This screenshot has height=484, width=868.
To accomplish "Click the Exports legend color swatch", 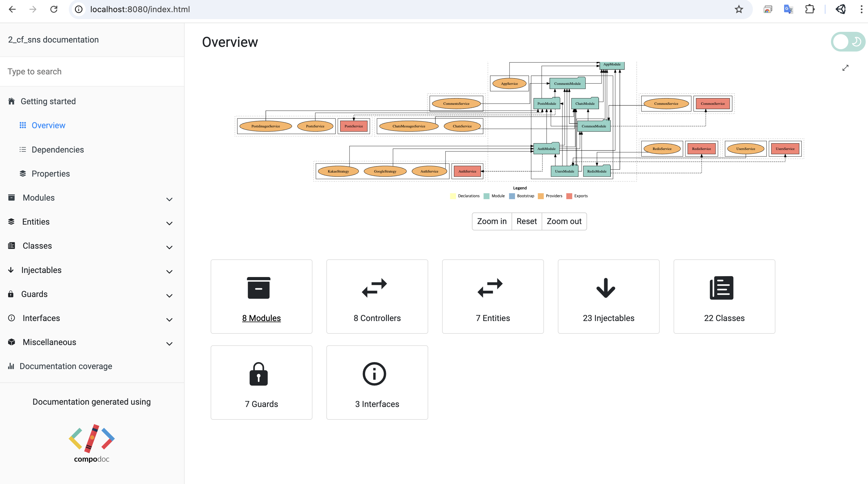I will [x=569, y=196].
